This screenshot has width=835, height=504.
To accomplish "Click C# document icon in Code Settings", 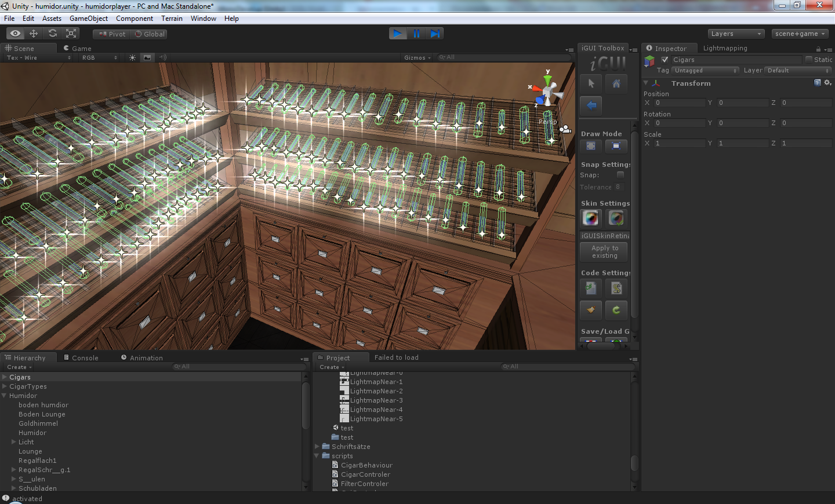I will [x=591, y=287].
